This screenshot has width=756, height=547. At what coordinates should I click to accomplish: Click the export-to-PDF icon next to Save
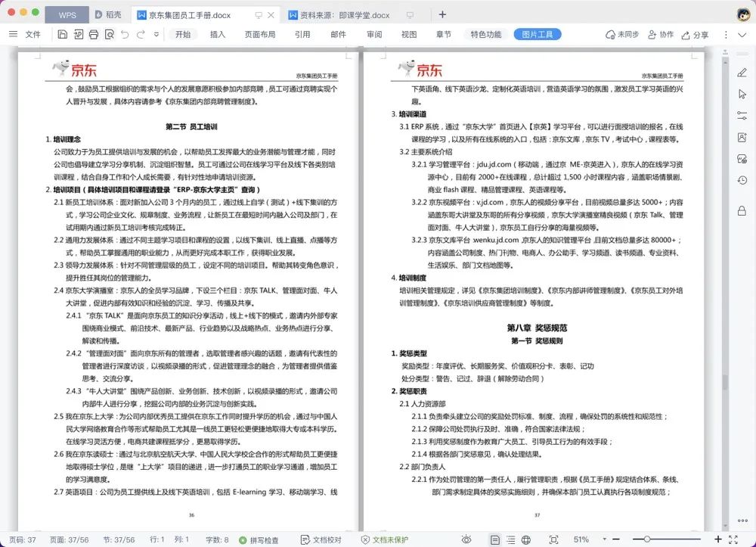(78, 34)
